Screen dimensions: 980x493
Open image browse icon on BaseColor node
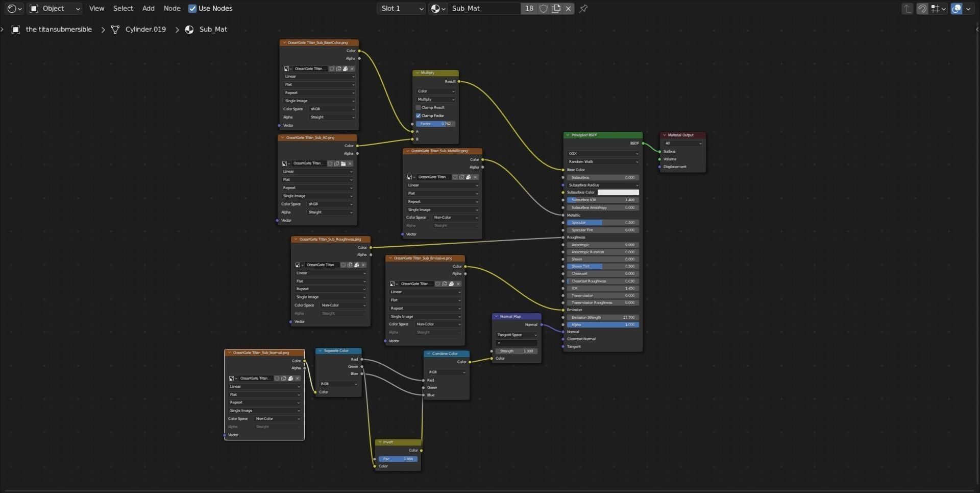point(287,68)
